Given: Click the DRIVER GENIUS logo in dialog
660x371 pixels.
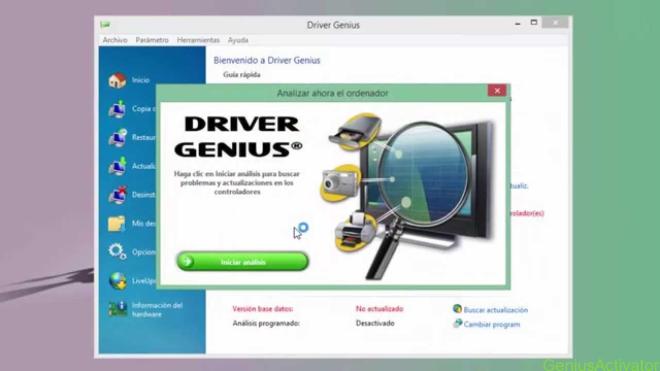Looking at the screenshot, I should click(x=238, y=137).
